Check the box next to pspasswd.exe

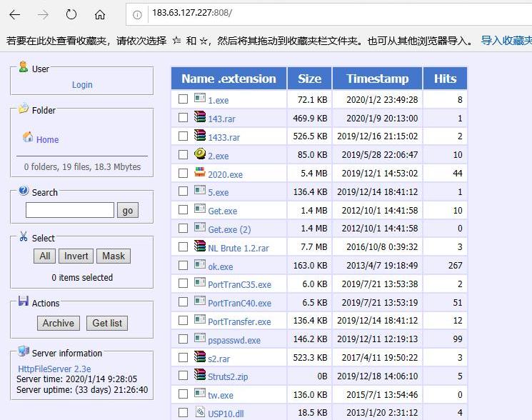pos(184,339)
